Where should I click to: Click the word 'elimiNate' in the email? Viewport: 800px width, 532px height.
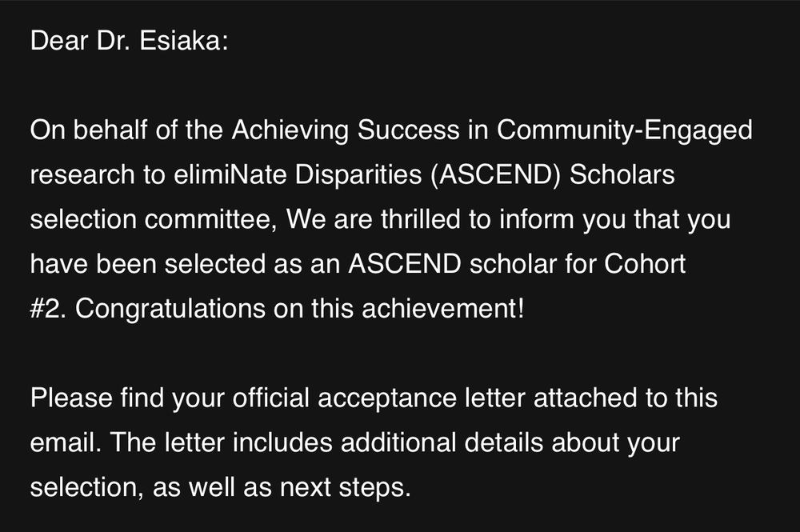click(230, 174)
